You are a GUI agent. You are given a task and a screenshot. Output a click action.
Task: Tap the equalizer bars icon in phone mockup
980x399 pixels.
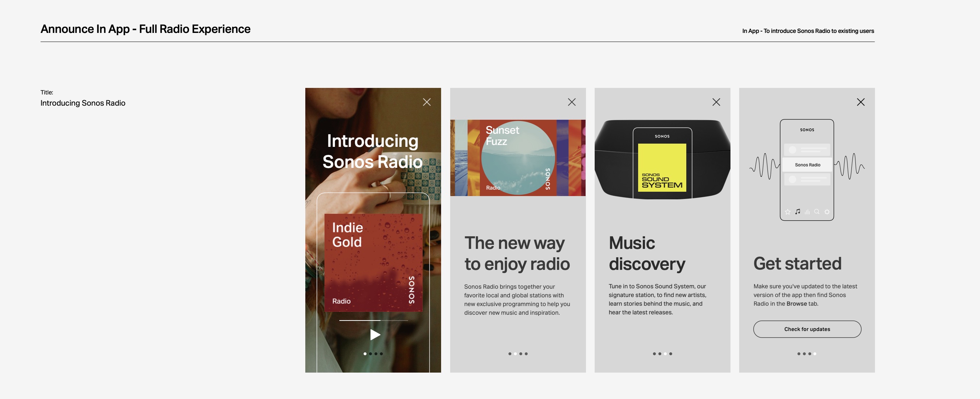click(x=807, y=212)
